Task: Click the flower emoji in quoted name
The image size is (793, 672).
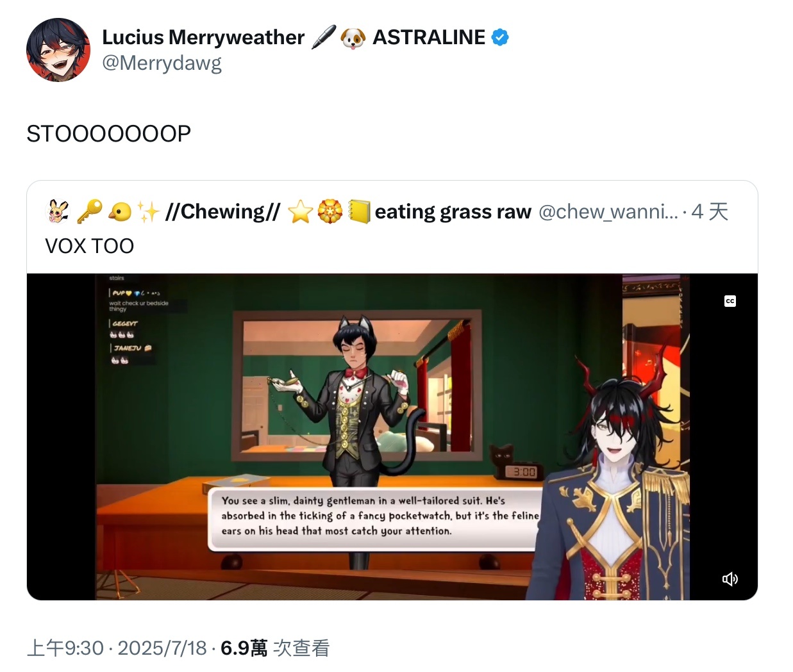Action: pos(330,211)
